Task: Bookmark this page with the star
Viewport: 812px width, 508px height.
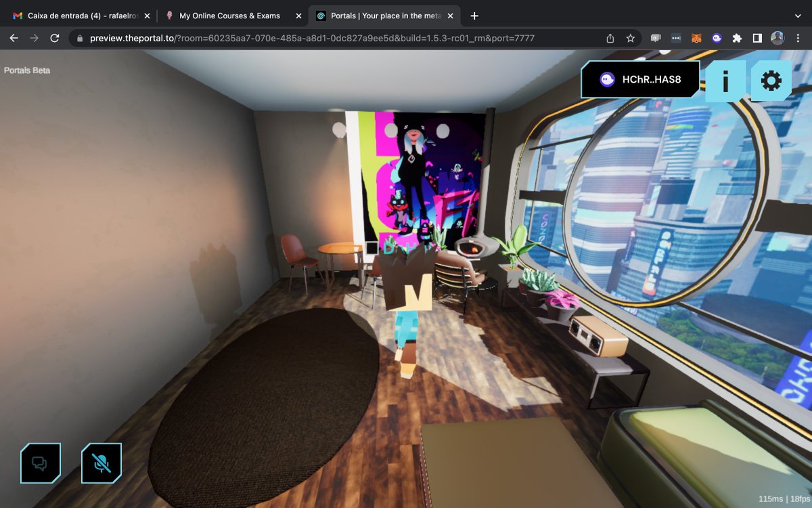Action: click(x=630, y=39)
